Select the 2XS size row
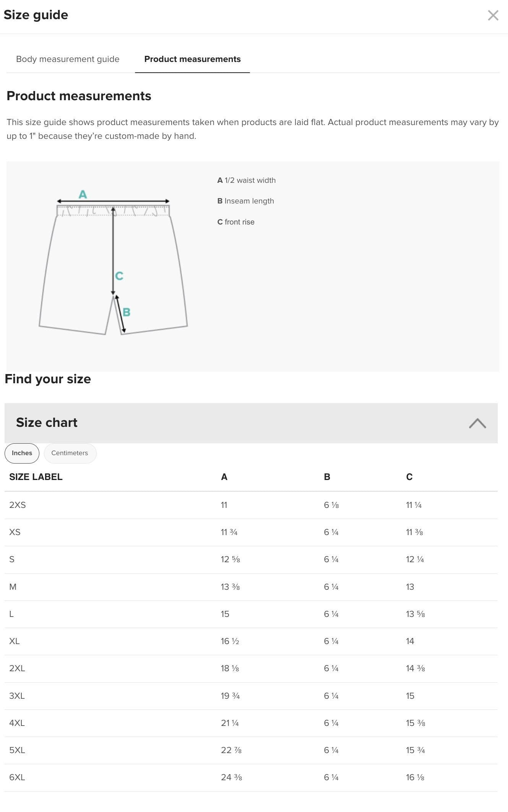 click(18, 505)
